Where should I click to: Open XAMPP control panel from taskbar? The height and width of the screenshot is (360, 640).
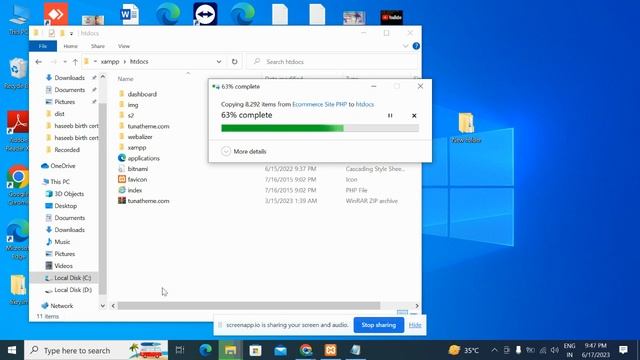331,350
